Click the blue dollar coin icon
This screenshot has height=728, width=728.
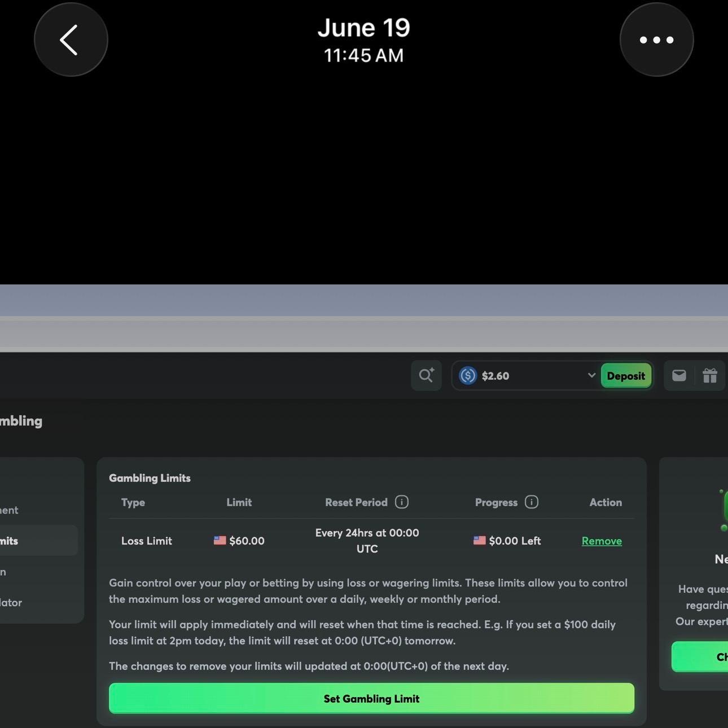point(468,375)
